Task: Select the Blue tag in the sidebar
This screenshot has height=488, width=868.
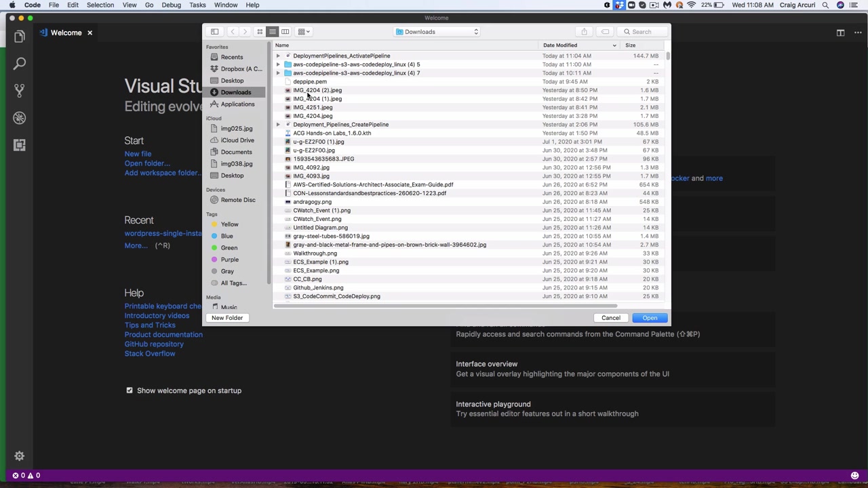Action: pyautogui.click(x=227, y=236)
